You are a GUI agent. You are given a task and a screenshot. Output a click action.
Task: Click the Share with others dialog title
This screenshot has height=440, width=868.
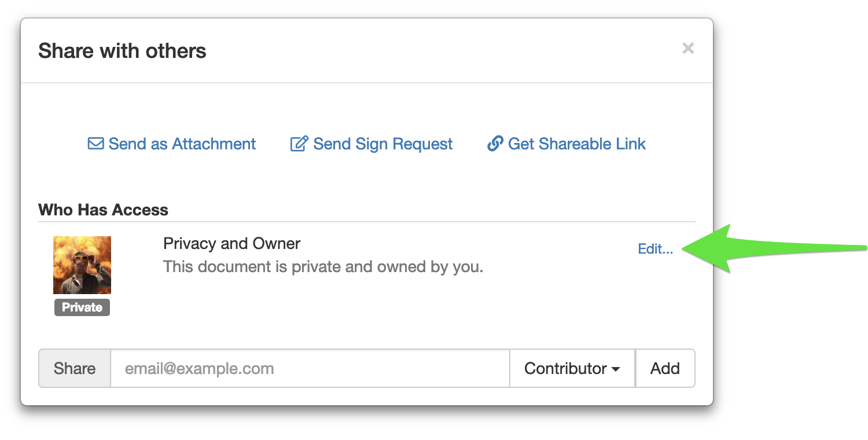[x=122, y=51]
